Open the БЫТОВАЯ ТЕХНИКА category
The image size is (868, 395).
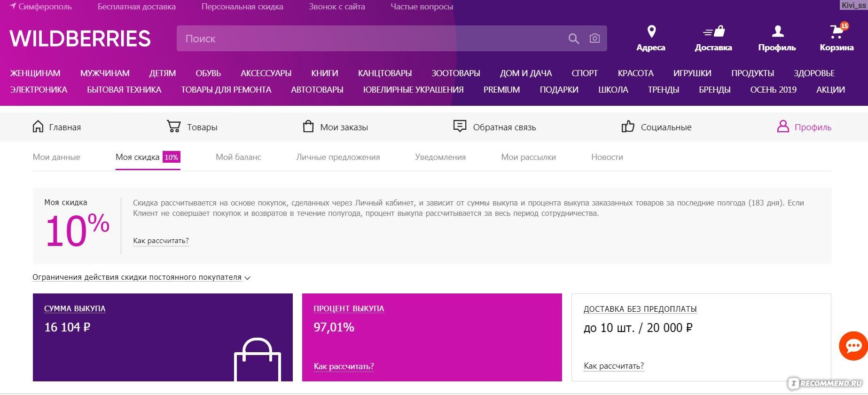[x=124, y=90]
